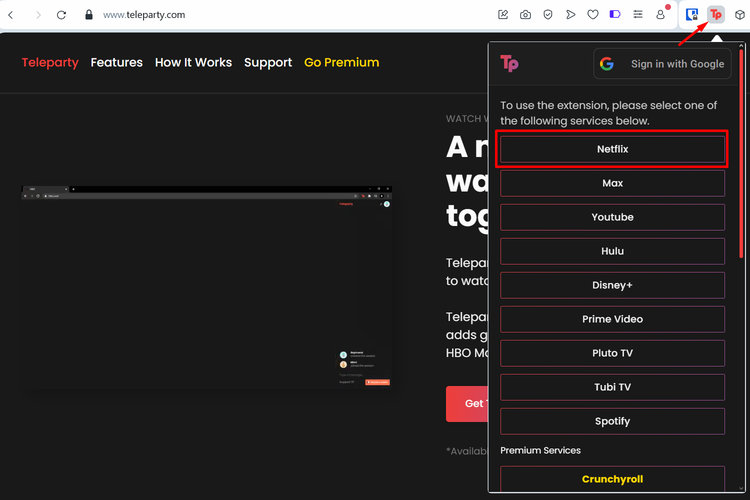Select the Disney+ service
This screenshot has width=750, height=500.
612,285
